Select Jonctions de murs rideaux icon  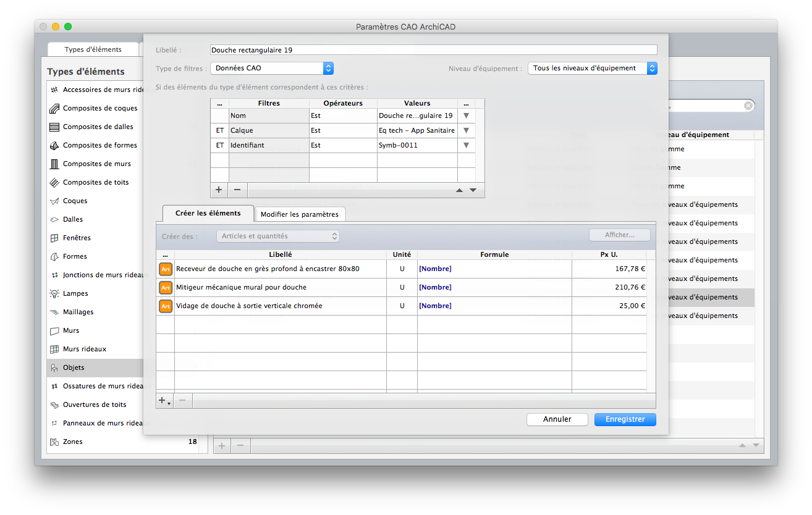(x=54, y=275)
